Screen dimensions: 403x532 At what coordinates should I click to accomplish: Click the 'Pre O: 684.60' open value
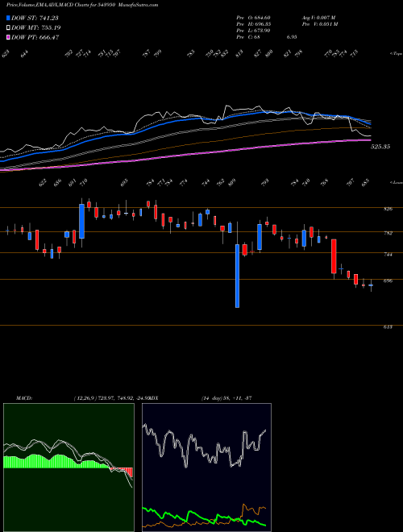coord(253,17)
